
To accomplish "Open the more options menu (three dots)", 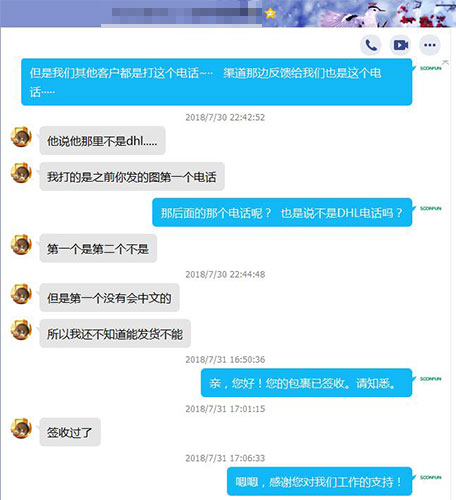I will (430, 45).
